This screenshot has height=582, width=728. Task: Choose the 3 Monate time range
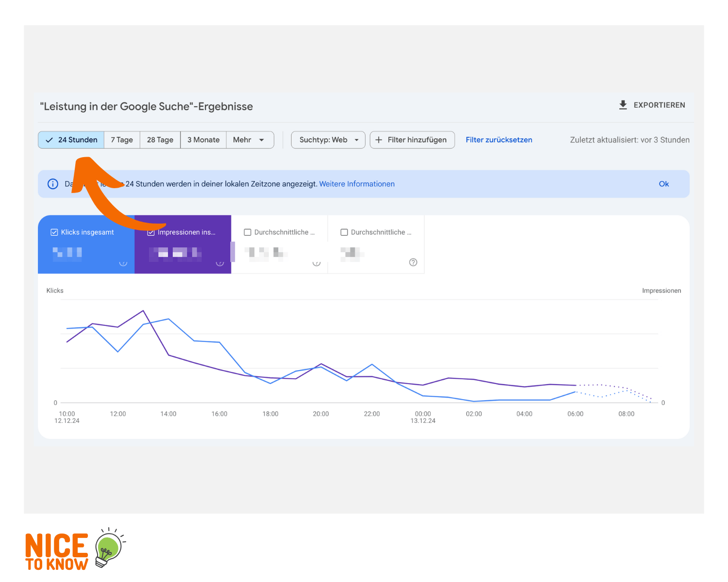coord(203,140)
